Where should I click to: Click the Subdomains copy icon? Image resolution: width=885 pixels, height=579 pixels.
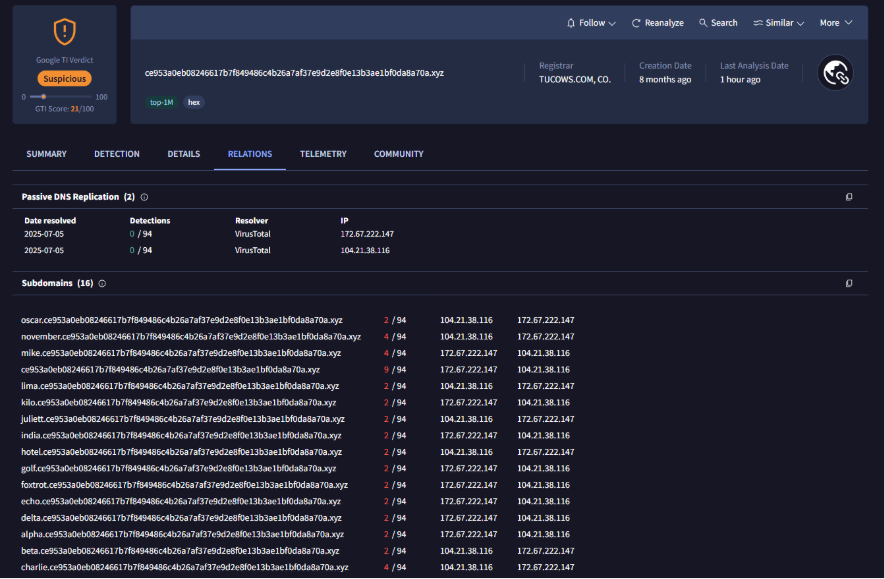coord(848,283)
